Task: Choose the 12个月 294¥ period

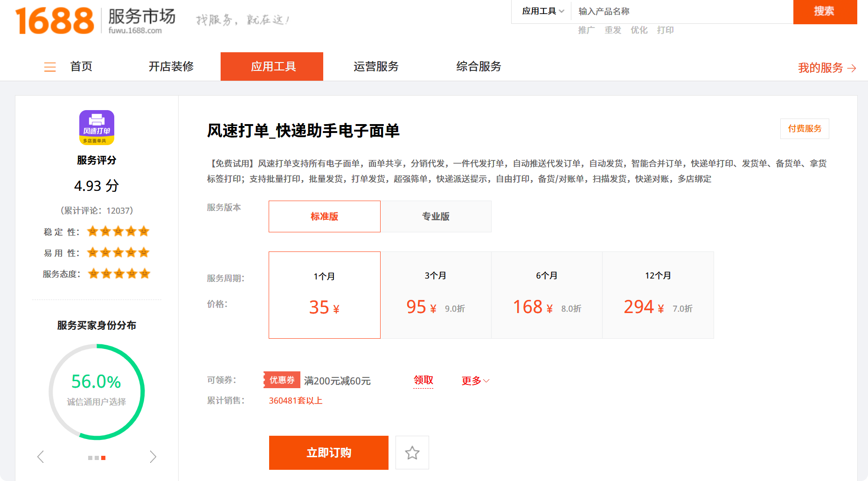Action: [x=658, y=295]
